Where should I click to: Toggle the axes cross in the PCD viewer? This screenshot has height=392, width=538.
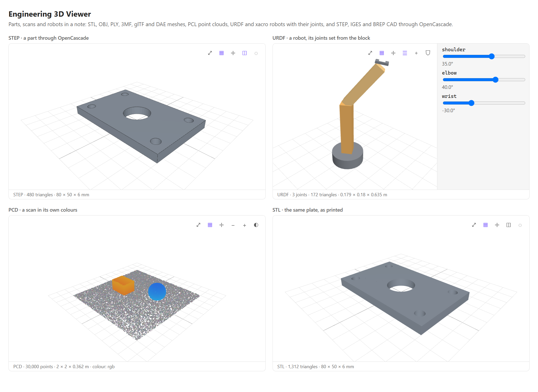[x=221, y=225]
